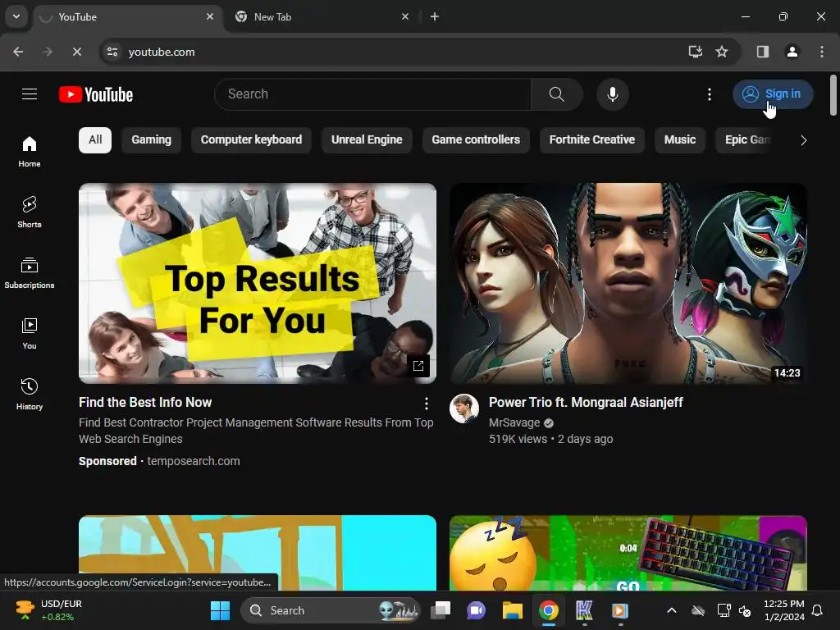
Task: Select the Fortnite Creative chip
Action: tap(592, 139)
